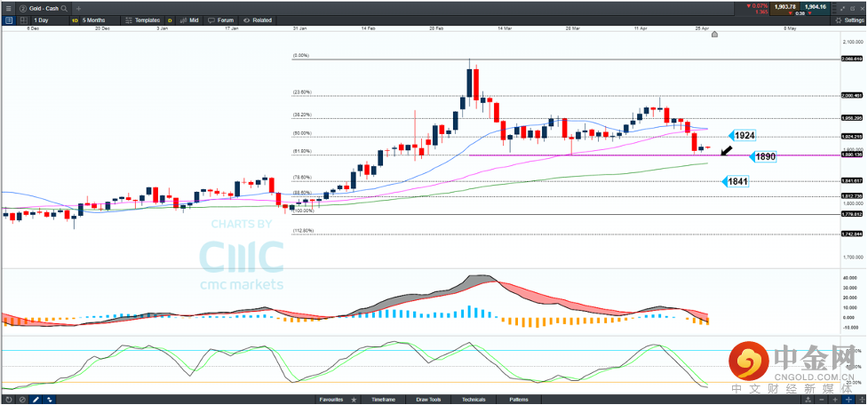Click the yellow D badge

tap(170, 20)
